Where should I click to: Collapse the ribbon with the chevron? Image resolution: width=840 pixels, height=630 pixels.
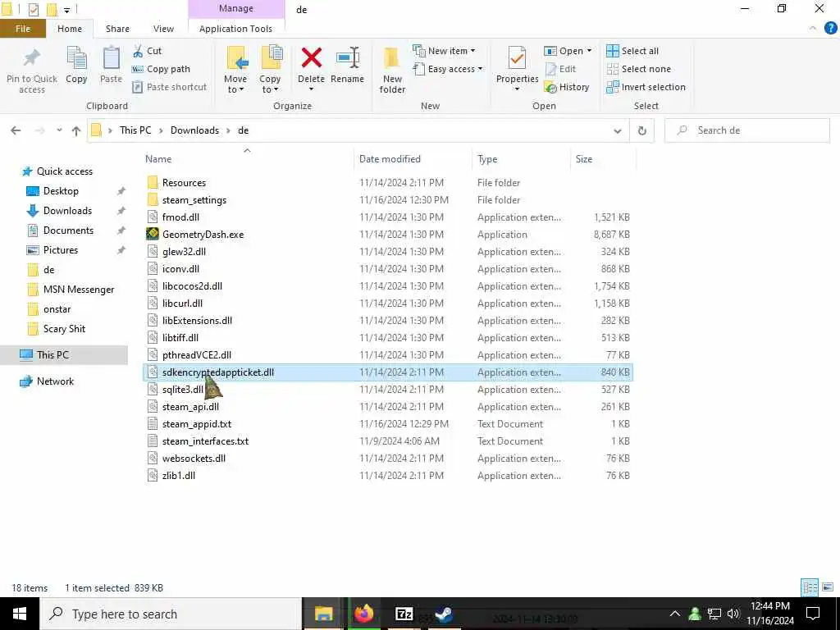coord(813,29)
